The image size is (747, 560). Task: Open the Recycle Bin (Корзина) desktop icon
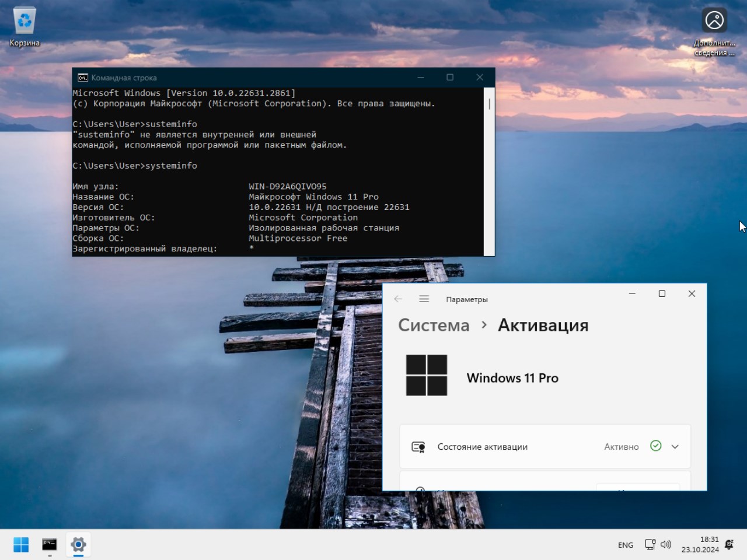(x=25, y=27)
